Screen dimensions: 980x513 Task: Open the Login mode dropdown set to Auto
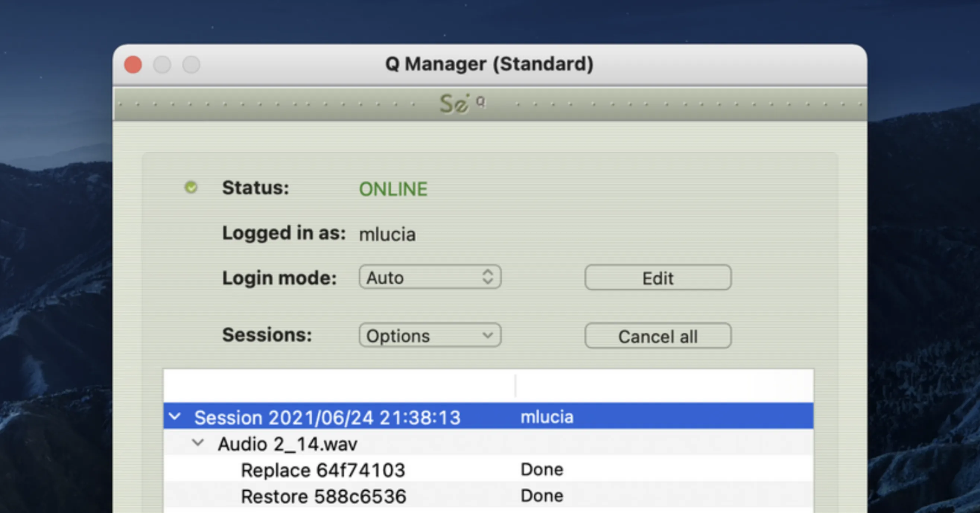point(430,277)
